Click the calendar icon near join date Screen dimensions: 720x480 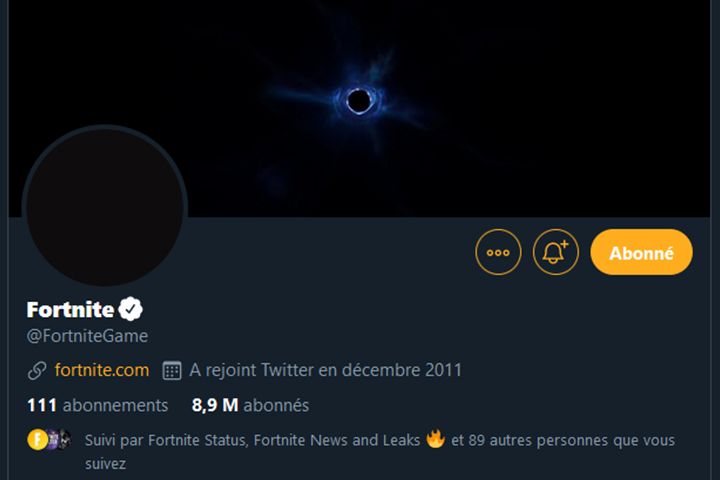click(171, 370)
